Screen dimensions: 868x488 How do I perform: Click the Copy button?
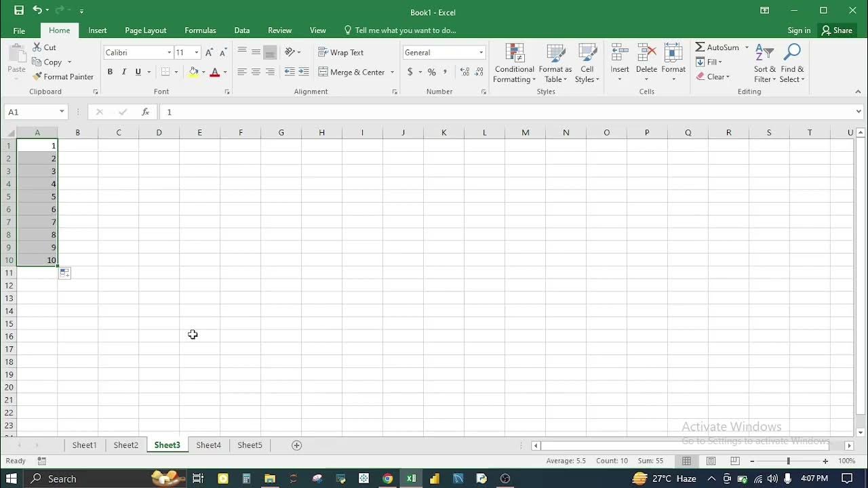click(47, 62)
